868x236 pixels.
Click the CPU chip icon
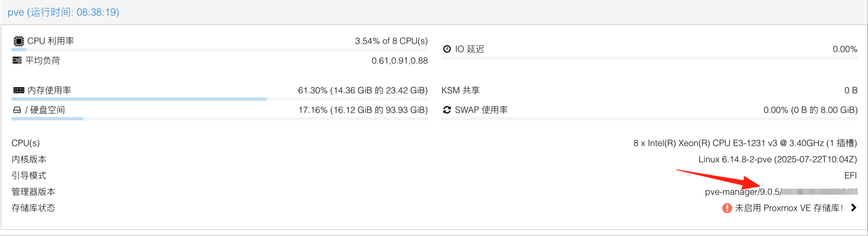click(x=19, y=41)
